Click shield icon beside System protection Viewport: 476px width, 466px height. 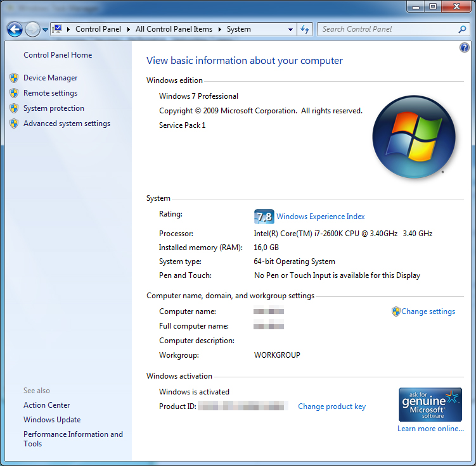click(14, 108)
